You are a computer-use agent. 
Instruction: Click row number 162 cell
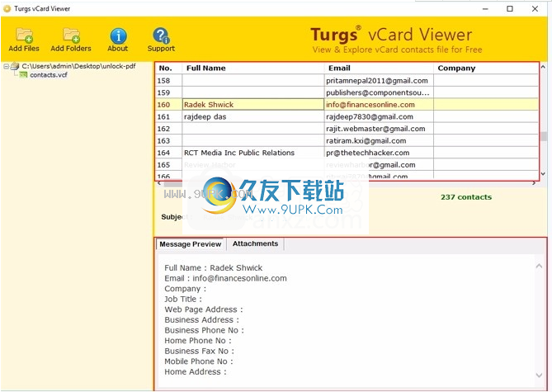tap(168, 129)
